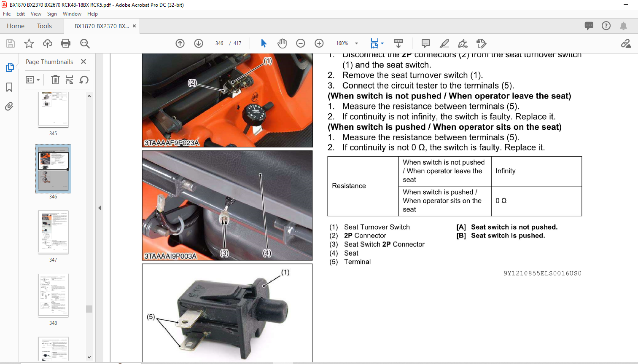Share link with pen icon
638x364 pixels.
[626, 43]
